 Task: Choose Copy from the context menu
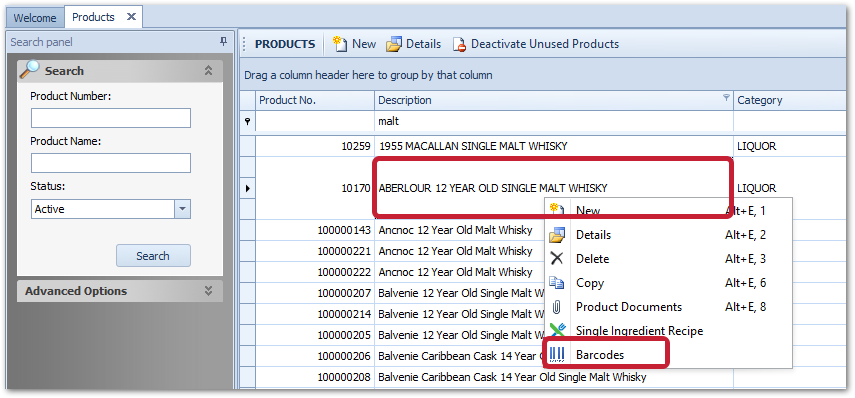(x=670, y=283)
